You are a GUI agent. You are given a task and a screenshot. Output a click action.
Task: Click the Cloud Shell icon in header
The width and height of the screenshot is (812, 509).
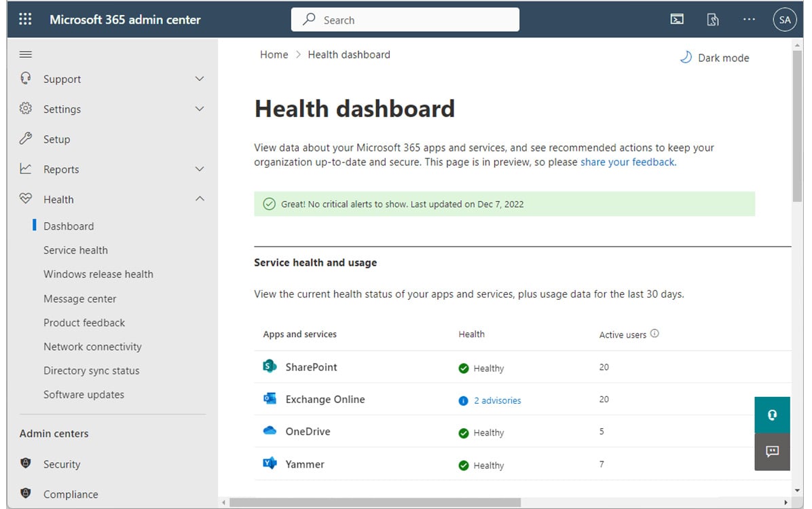coord(676,20)
